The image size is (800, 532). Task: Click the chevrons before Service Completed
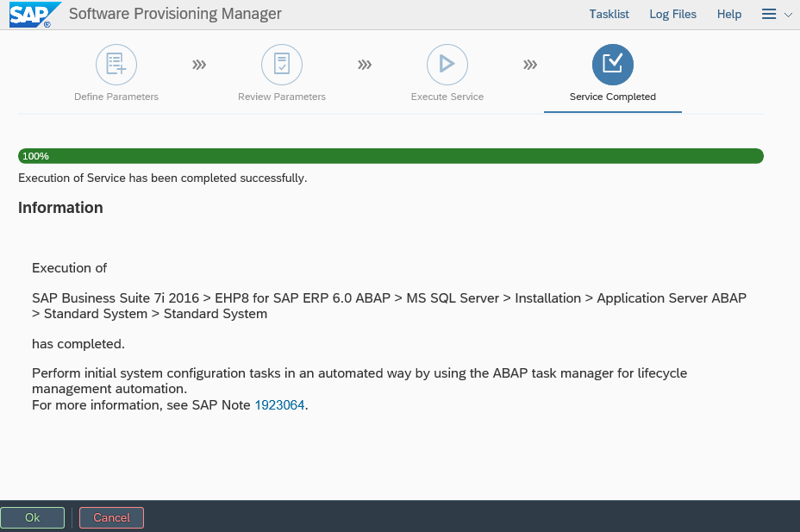530,63
